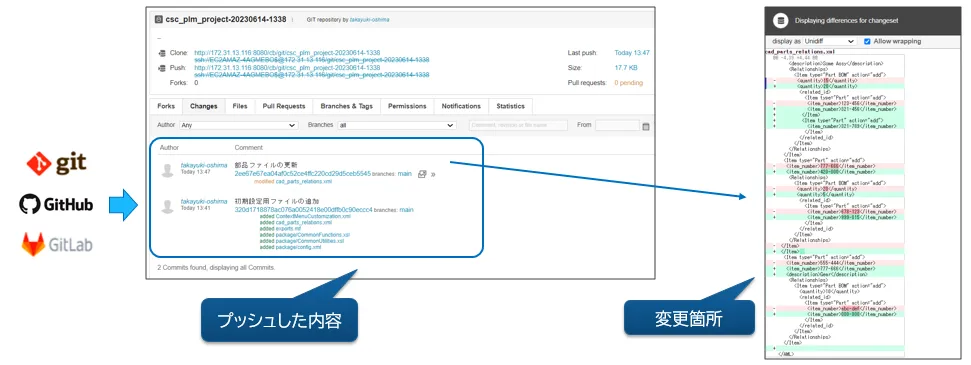Viewport: 971px width, 365px height.
Task: Open commit hash 2ee67e67ea04 link
Action: point(303,174)
